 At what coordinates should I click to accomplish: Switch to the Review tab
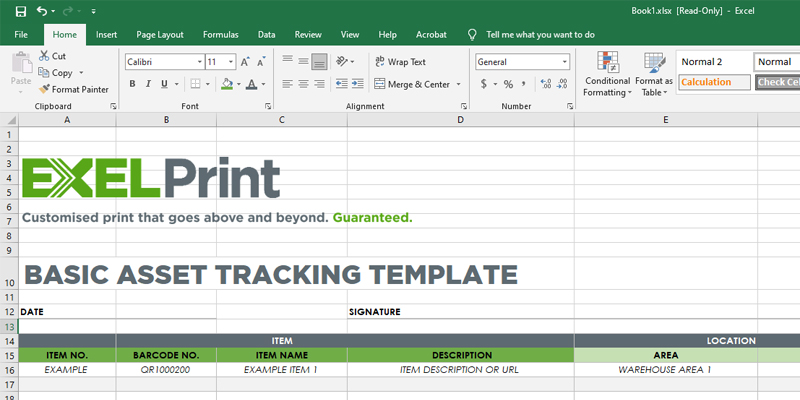[x=308, y=35]
